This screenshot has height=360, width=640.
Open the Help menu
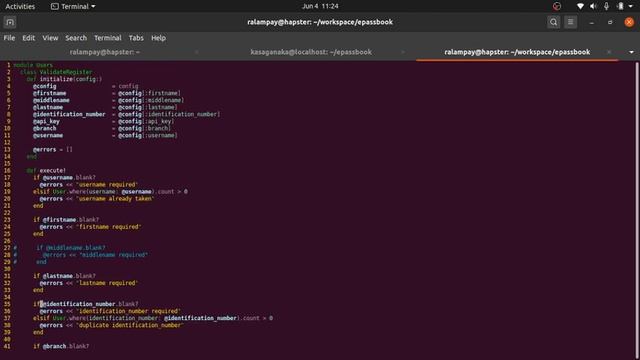158,38
